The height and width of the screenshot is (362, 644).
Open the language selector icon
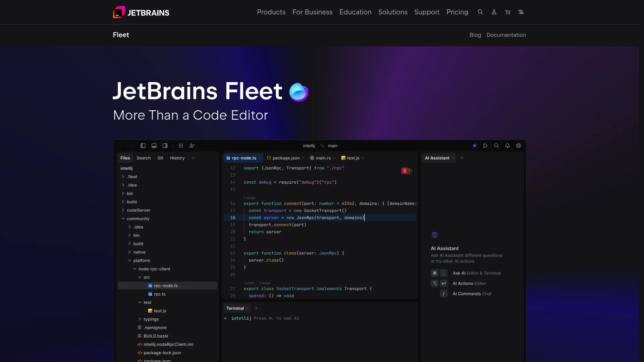pos(521,12)
